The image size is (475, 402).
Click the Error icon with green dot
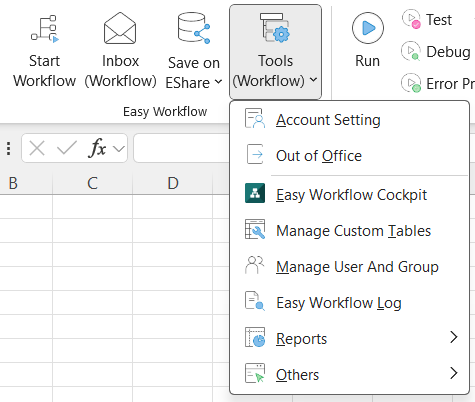pyautogui.click(x=411, y=83)
